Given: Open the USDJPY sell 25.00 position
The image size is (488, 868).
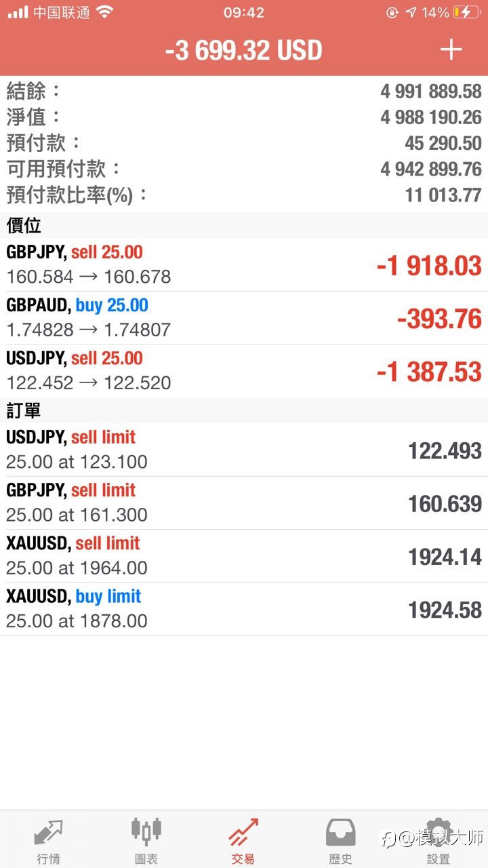Looking at the screenshot, I should coord(244,371).
